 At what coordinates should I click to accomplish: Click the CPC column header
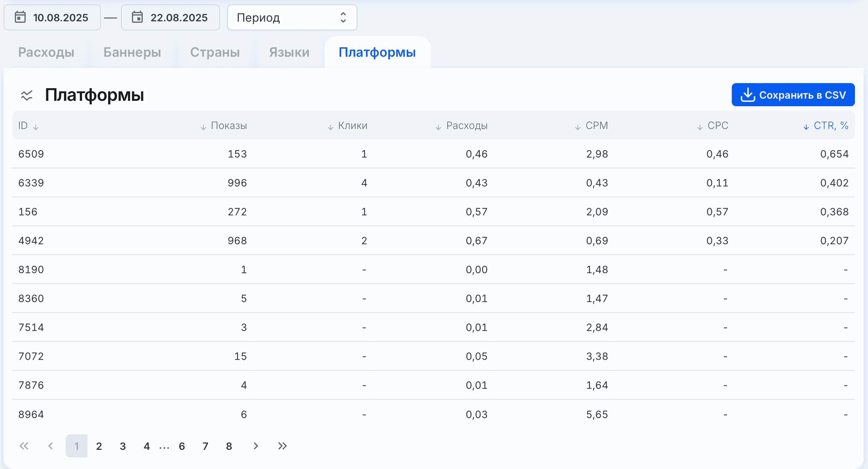718,125
